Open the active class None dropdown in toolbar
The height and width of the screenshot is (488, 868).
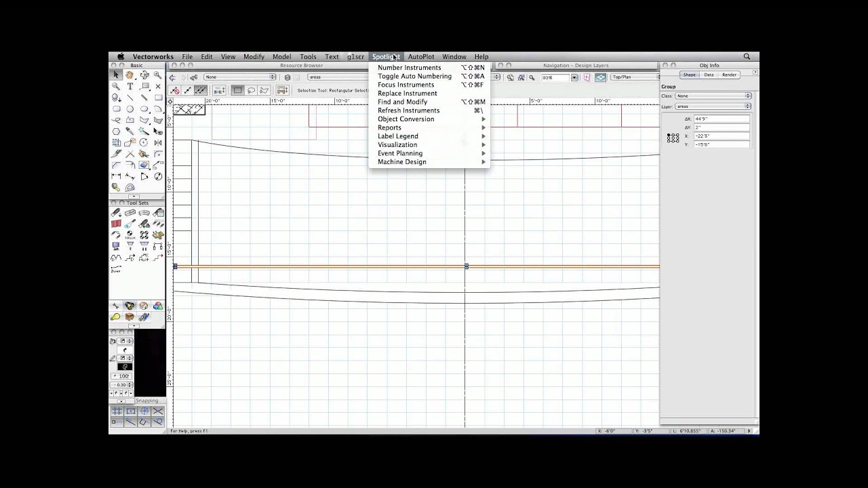tap(239, 77)
